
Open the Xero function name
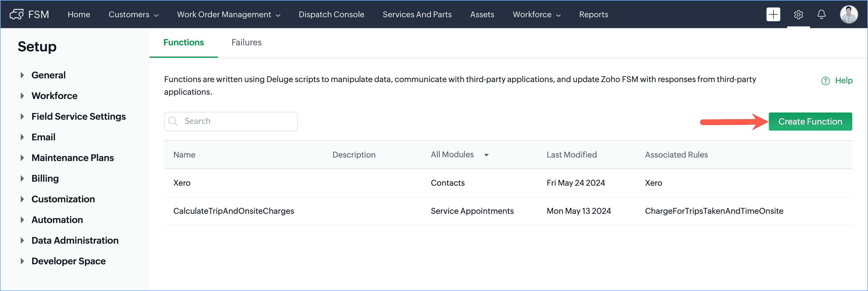182,183
